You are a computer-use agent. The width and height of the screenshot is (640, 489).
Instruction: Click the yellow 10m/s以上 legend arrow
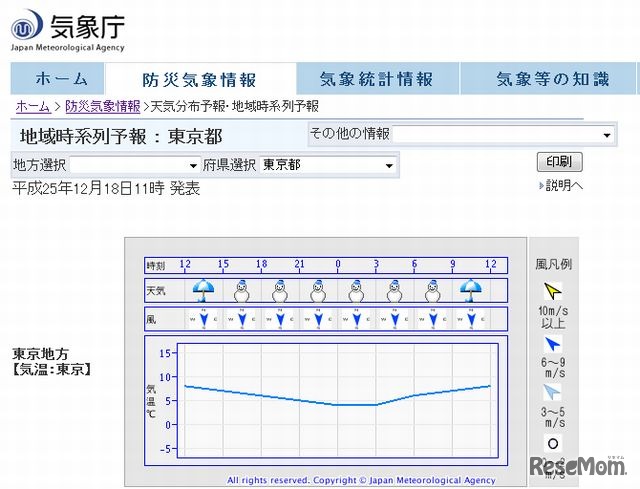[553, 291]
